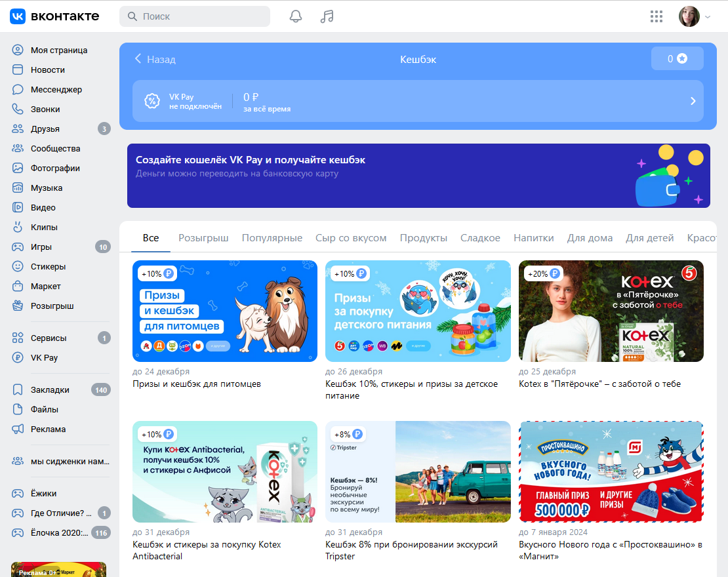Open the детское питание prize card image
Image resolution: width=728 pixels, height=577 pixels.
point(418,311)
